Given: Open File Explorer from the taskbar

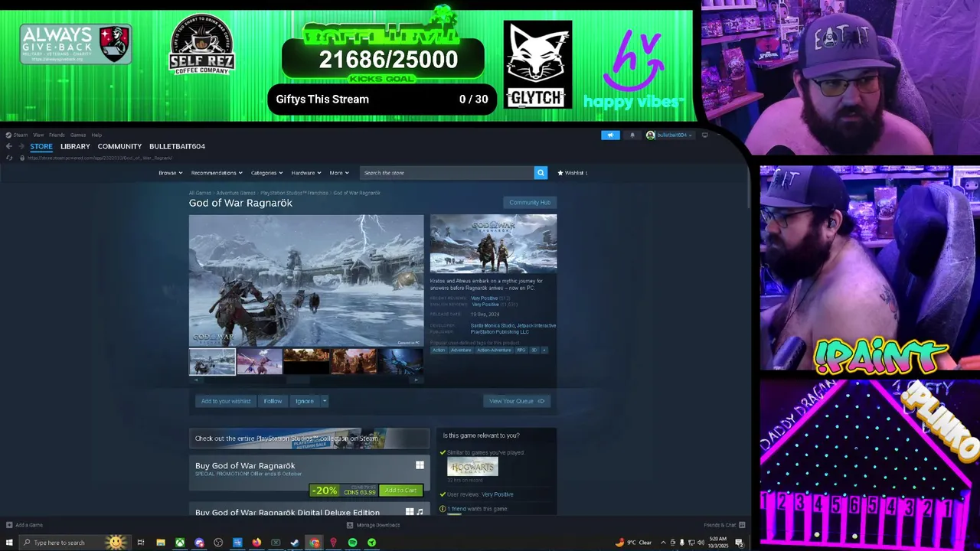Looking at the screenshot, I should pos(161,543).
